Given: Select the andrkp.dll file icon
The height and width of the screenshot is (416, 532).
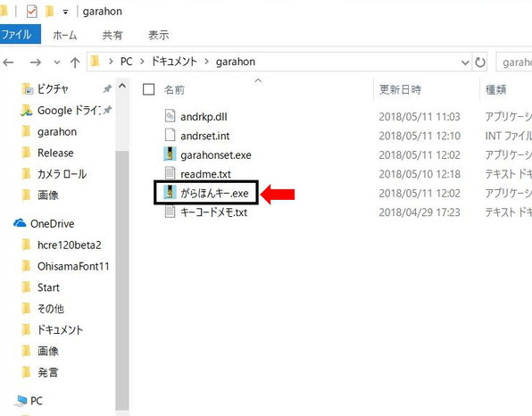Looking at the screenshot, I should tap(170, 116).
